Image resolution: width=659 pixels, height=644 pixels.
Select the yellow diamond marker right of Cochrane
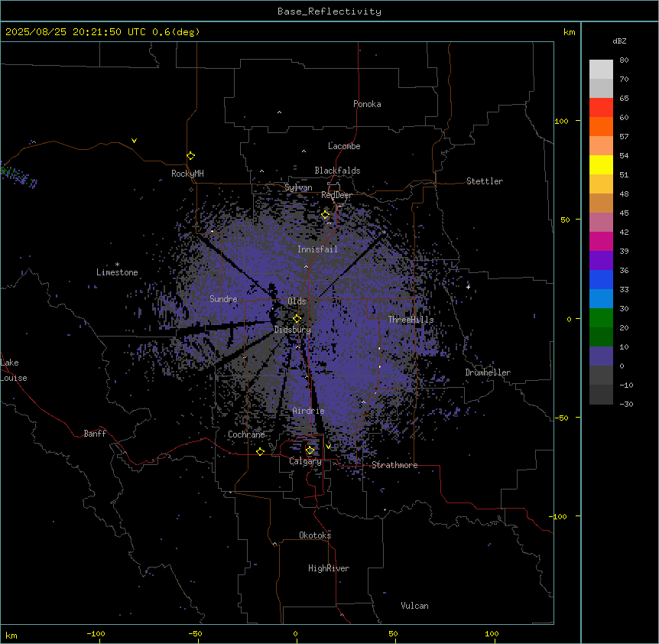260,451
